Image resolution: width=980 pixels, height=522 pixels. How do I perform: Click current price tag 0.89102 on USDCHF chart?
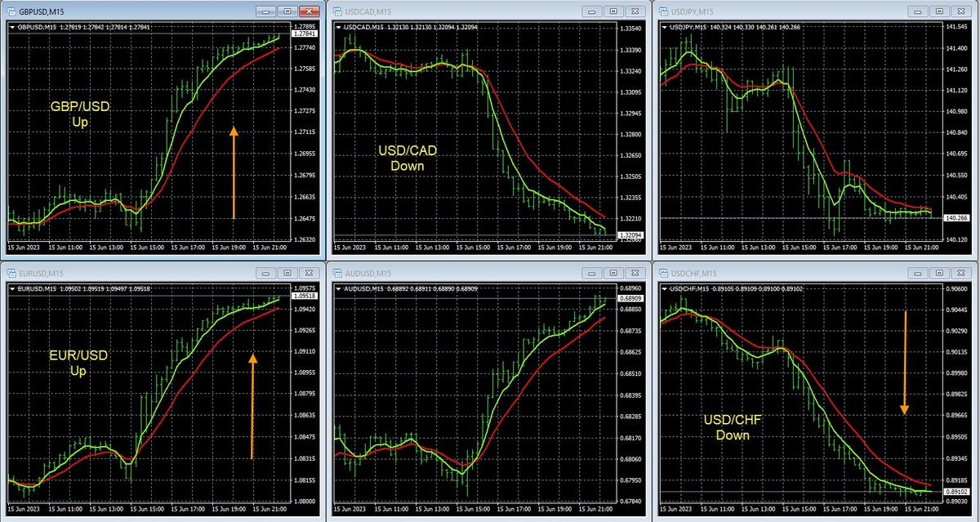[x=955, y=492]
